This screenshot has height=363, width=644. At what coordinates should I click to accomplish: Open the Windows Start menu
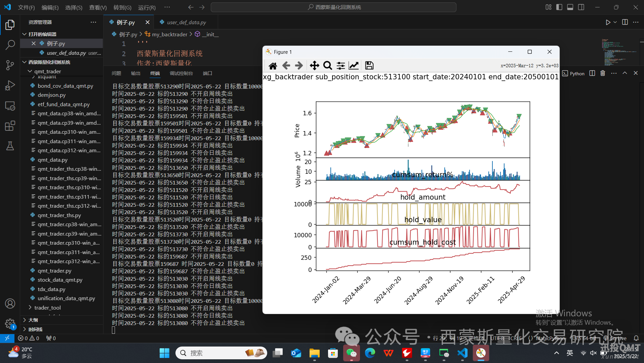[164, 353]
